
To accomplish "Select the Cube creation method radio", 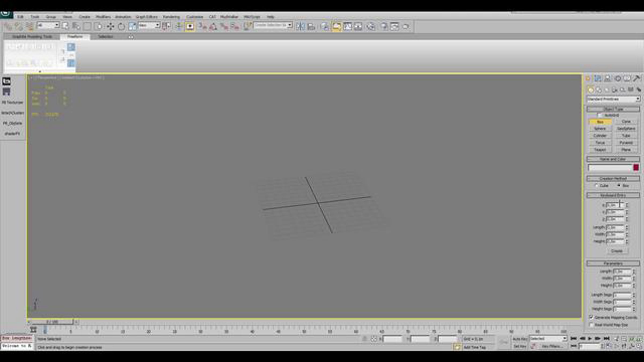I will 597,185.
